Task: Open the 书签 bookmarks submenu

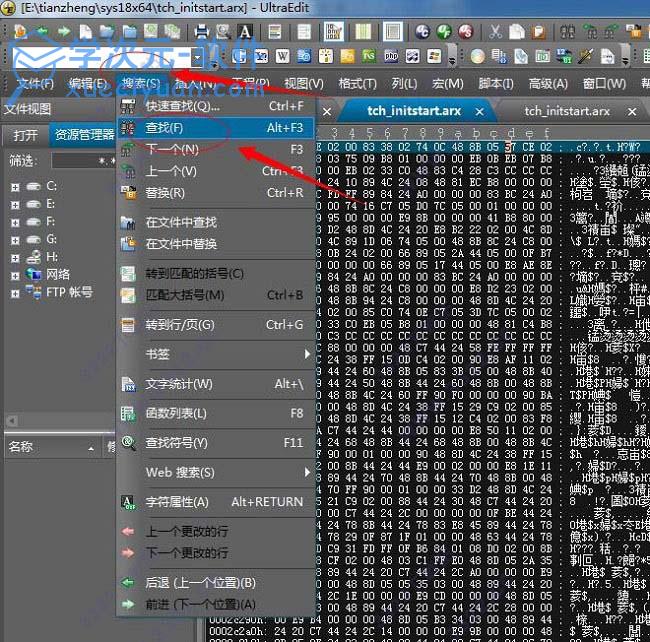Action: coord(216,354)
